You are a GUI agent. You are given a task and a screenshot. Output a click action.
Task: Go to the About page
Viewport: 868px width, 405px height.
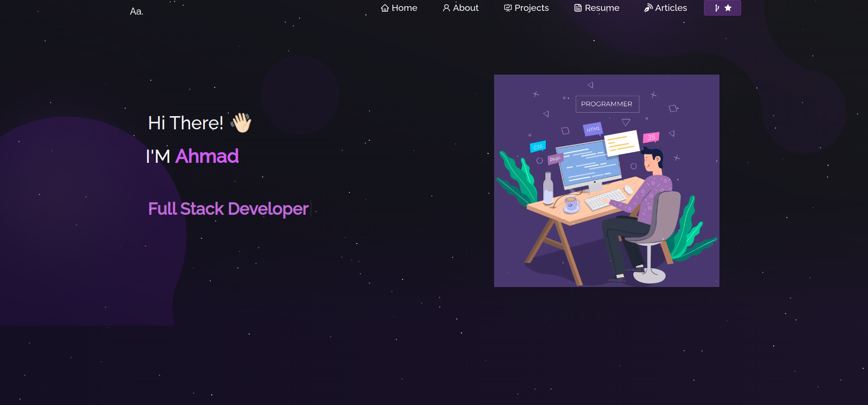point(461,8)
